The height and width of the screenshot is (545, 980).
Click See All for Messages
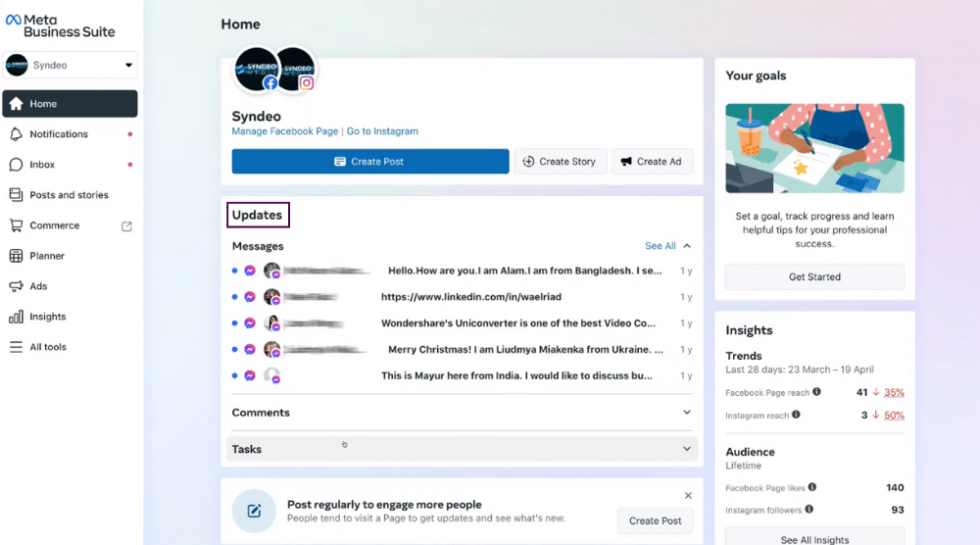pos(660,246)
